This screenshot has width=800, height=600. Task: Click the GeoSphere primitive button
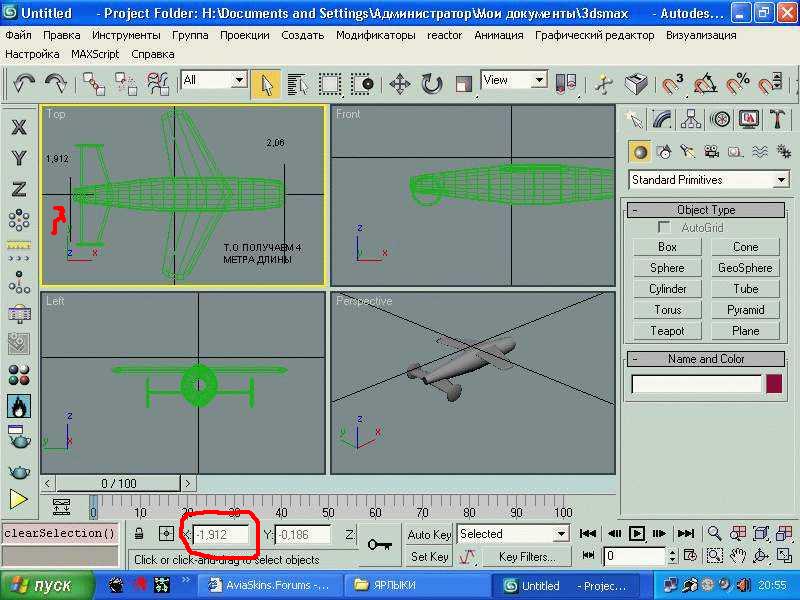click(745, 268)
